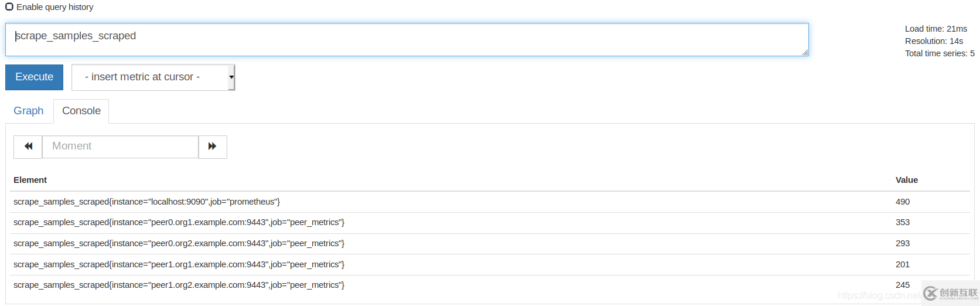Select the Console tab

point(81,111)
